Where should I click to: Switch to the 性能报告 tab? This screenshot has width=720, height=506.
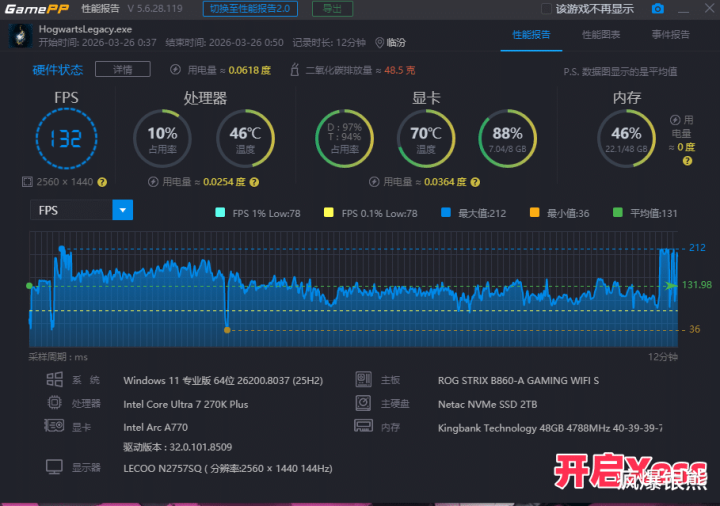pos(531,34)
